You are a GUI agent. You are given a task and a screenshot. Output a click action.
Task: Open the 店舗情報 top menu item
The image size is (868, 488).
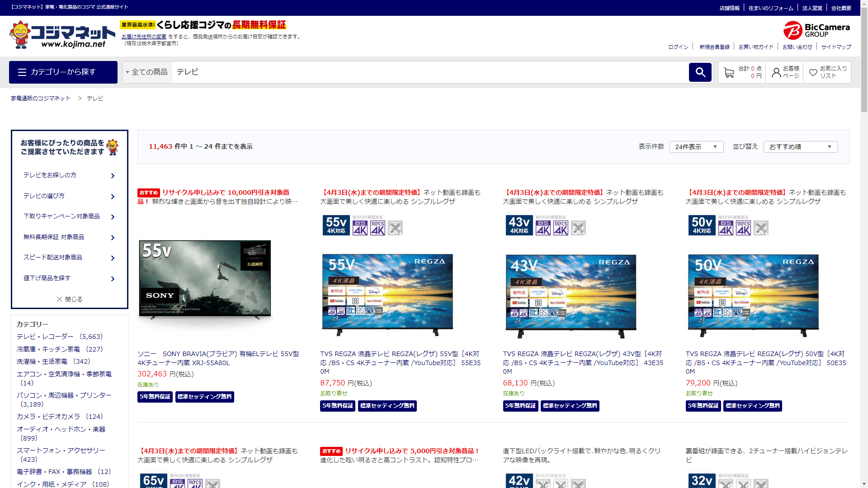(729, 8)
